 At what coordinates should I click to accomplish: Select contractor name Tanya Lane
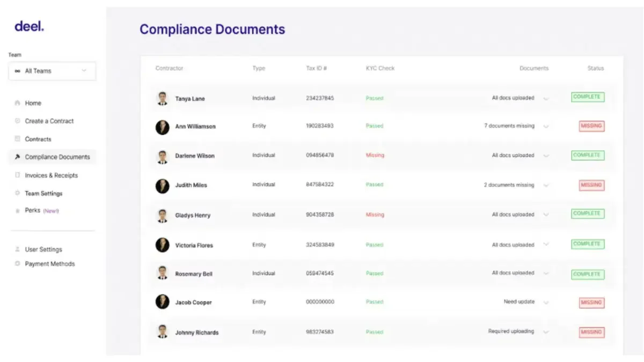coord(190,99)
